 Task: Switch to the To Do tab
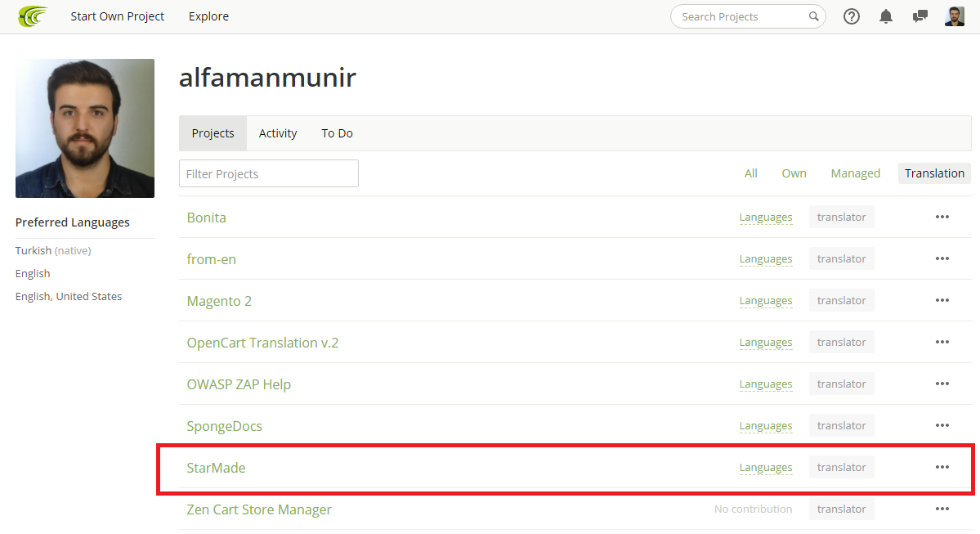click(337, 133)
